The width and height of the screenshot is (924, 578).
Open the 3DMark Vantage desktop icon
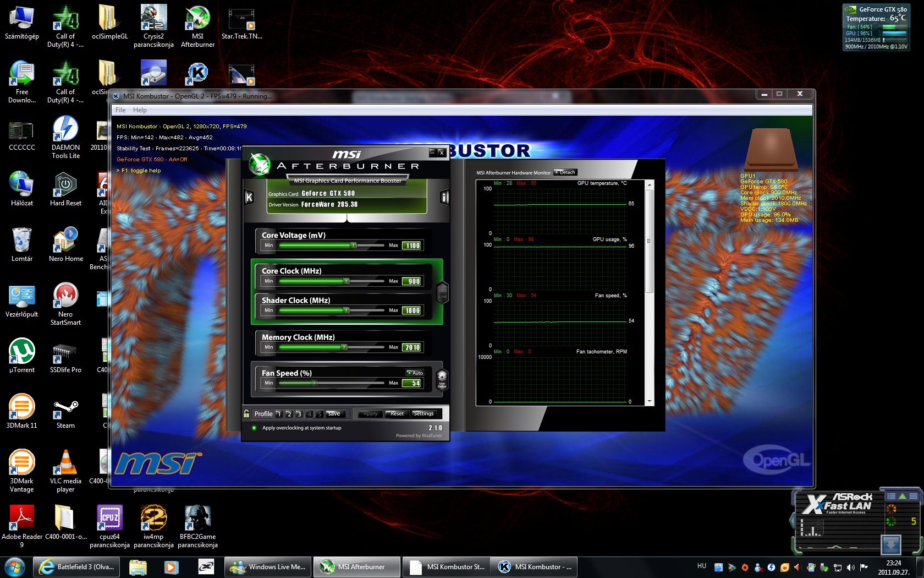(x=22, y=471)
